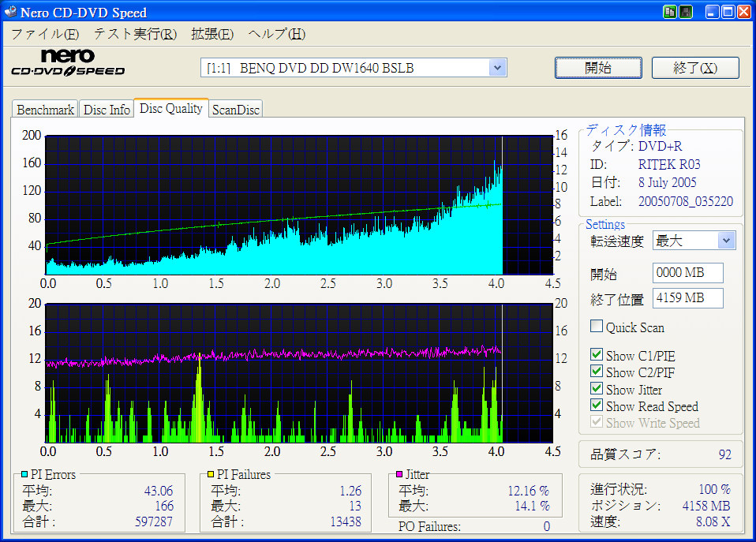Screen dimensions: 756x542
Task: Disable the Show Jitter checkbox
Action: pos(597,388)
